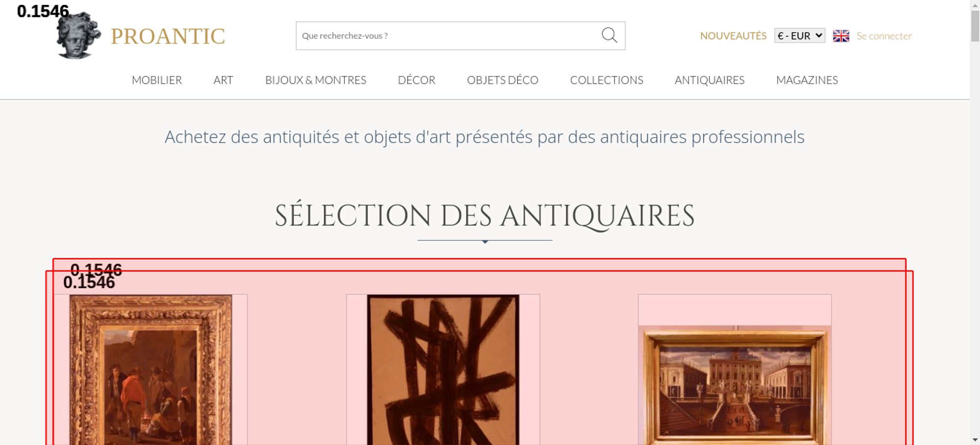The image size is (980, 445).
Task: Open the DÉCOR menu
Action: 416,80
